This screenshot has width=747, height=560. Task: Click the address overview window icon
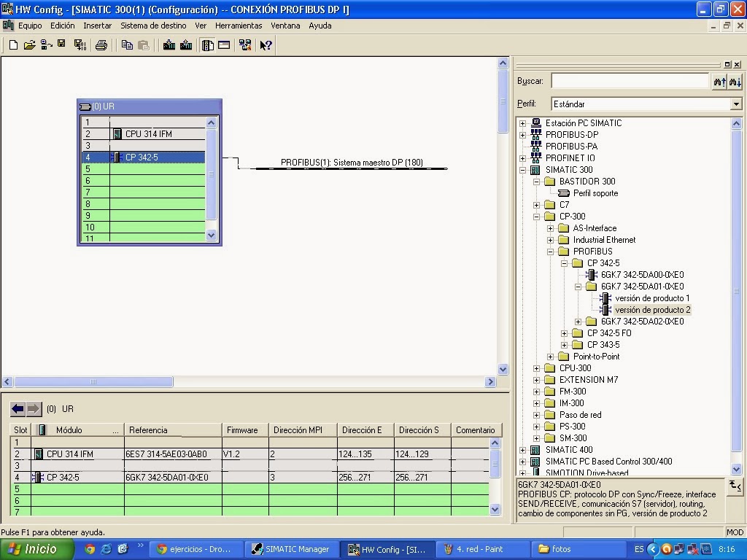(x=224, y=45)
